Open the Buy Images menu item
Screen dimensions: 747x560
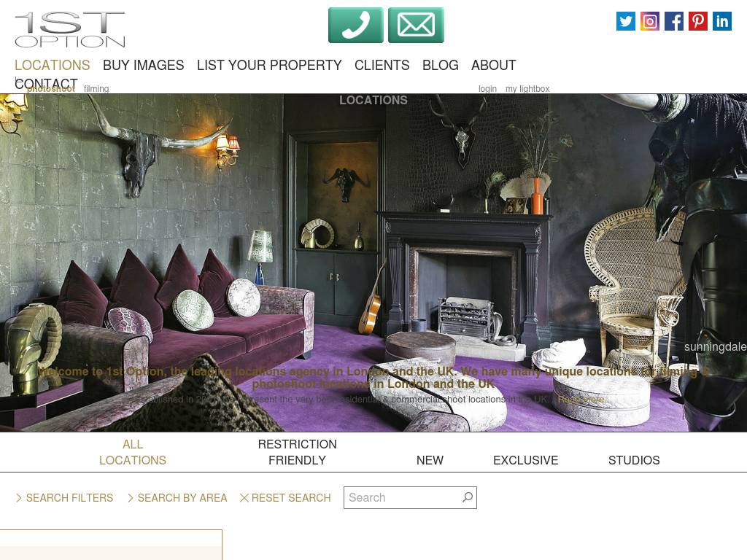click(x=144, y=65)
